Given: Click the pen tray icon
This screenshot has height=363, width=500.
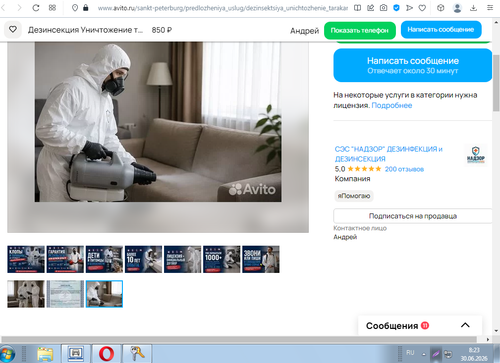Looking at the screenshot, I should pos(435,354).
